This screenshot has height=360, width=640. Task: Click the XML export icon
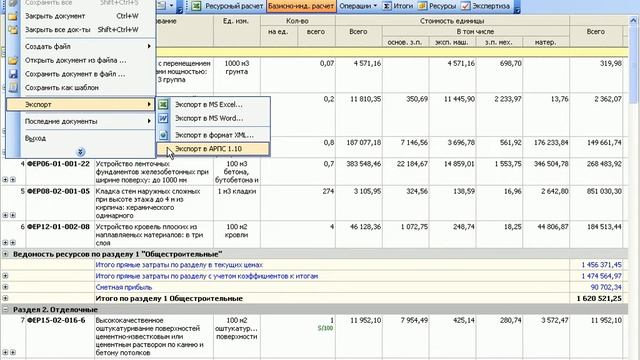pyautogui.click(x=163, y=135)
